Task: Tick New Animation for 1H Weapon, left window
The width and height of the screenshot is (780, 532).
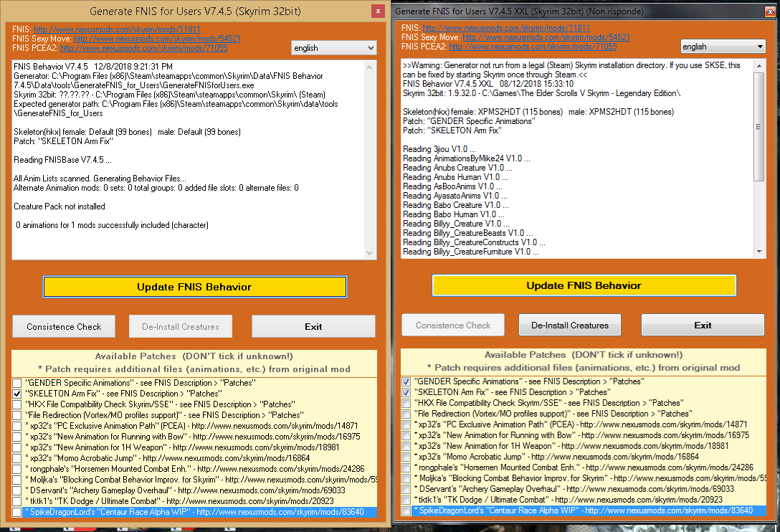Action: point(17,447)
